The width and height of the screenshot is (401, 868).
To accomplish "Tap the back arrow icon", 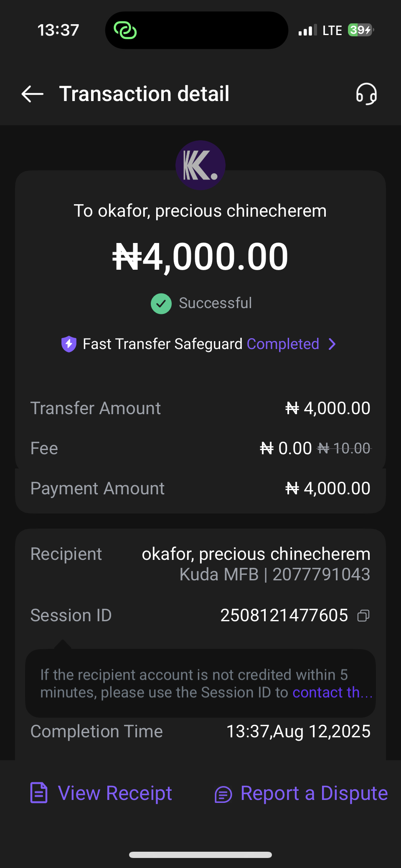I will (x=33, y=94).
